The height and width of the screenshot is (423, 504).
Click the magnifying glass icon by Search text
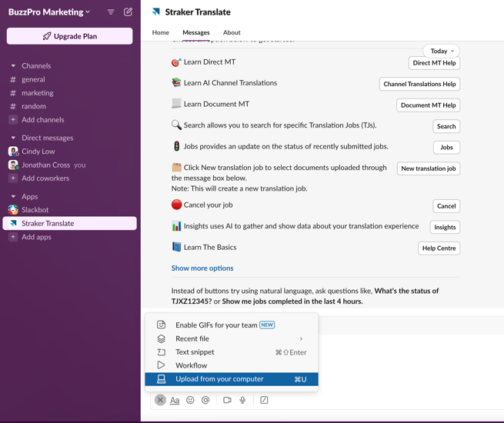pos(176,125)
